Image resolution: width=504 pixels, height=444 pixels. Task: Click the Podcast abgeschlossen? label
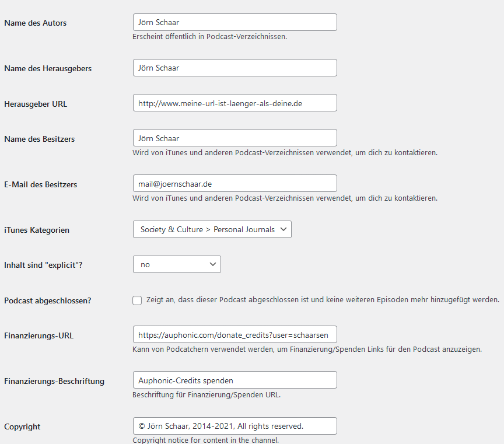pos(48,300)
